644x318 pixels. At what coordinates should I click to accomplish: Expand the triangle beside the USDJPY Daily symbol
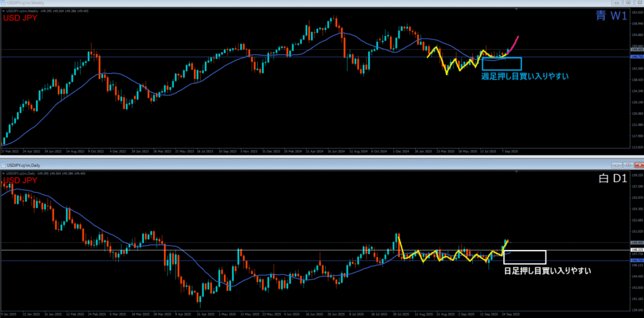(3, 173)
